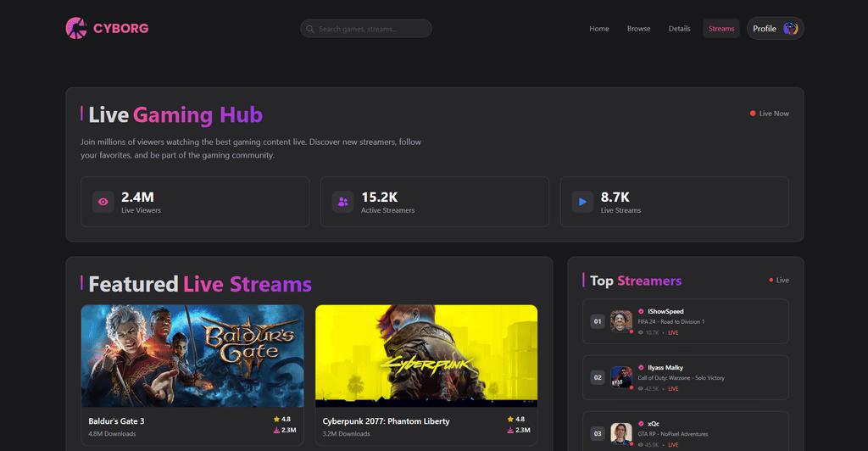The image size is (868, 451).
Task: Click the CYBORG brand name
Action: tap(120, 28)
